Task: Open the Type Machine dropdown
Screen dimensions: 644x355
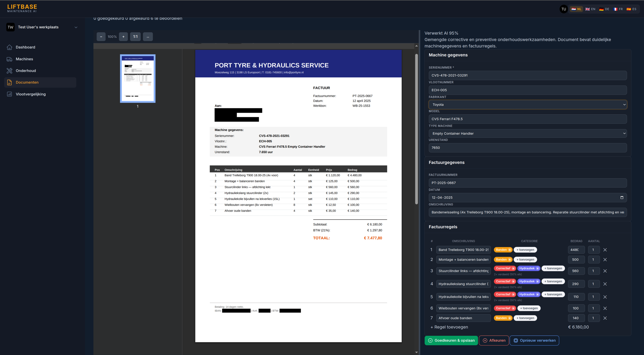Action: (527, 134)
